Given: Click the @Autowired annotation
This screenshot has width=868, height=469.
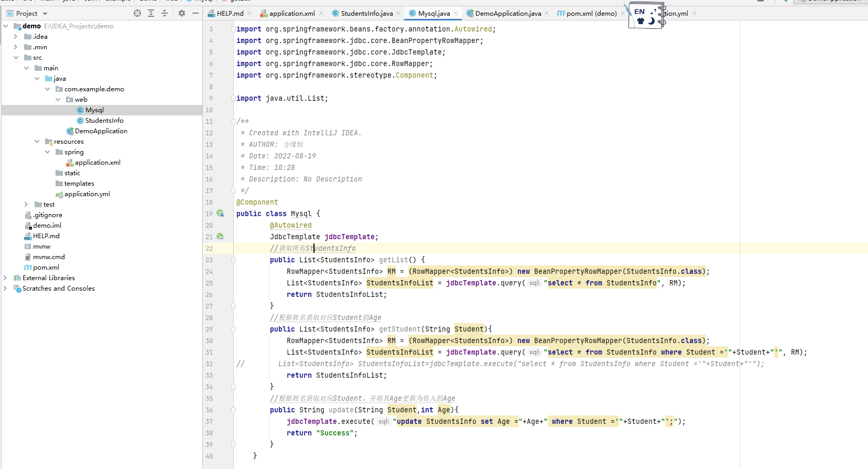Looking at the screenshot, I should [291, 225].
